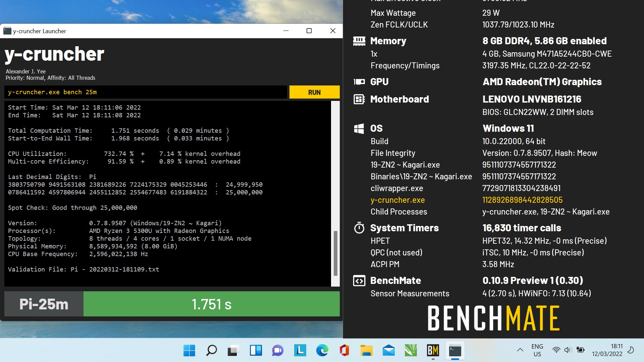Click the Total Computation Time line

(x=118, y=131)
